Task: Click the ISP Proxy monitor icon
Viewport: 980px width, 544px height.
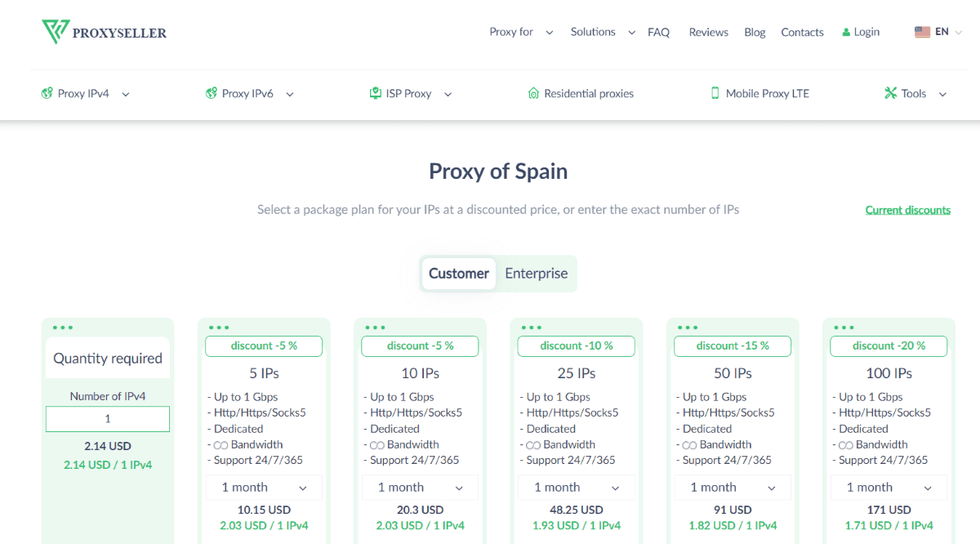Action: coord(376,94)
